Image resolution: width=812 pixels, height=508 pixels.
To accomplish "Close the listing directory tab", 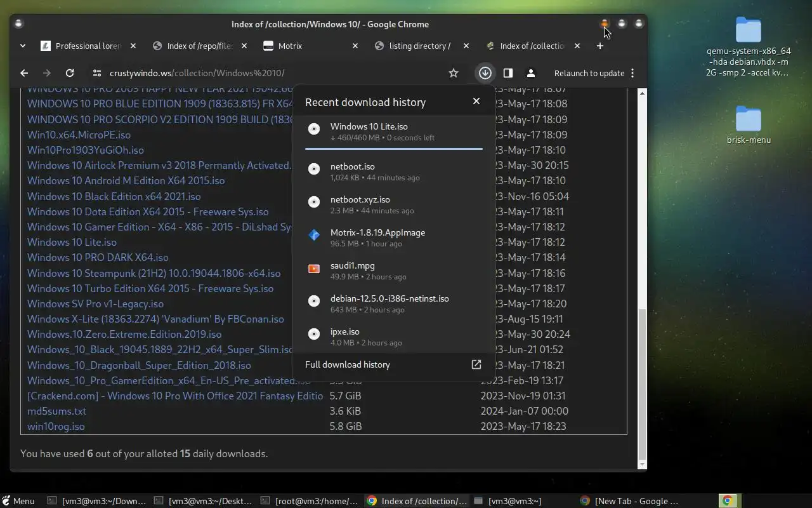I will (466, 46).
